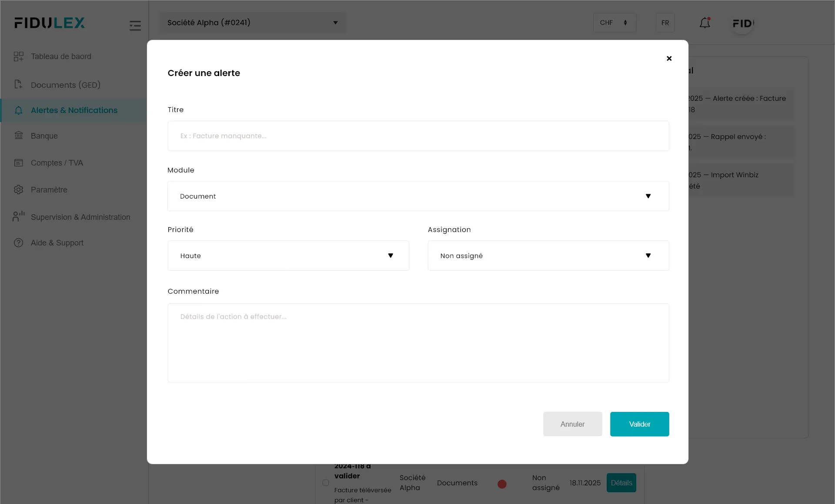
Task: Open the Module dropdown showing Document
Action: coord(418,196)
